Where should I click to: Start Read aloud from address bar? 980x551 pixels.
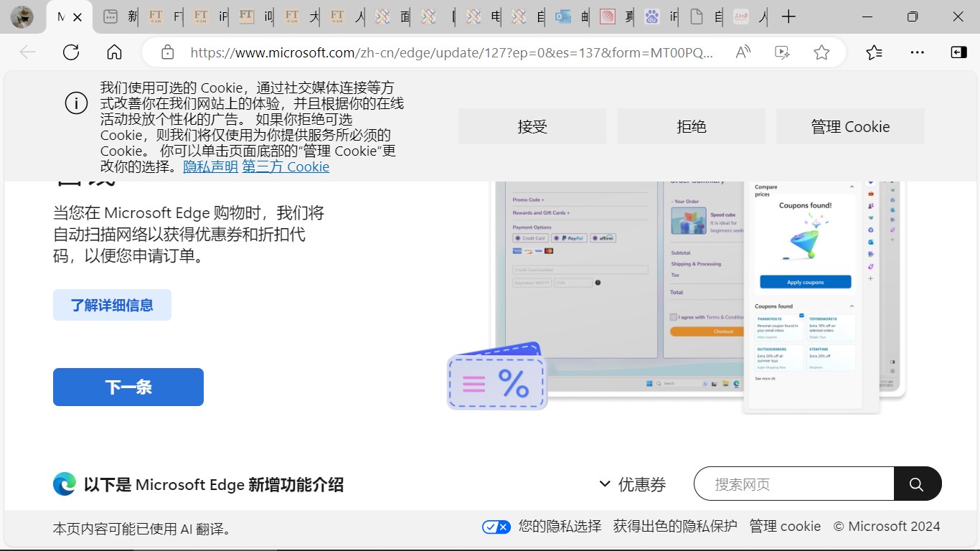[743, 52]
